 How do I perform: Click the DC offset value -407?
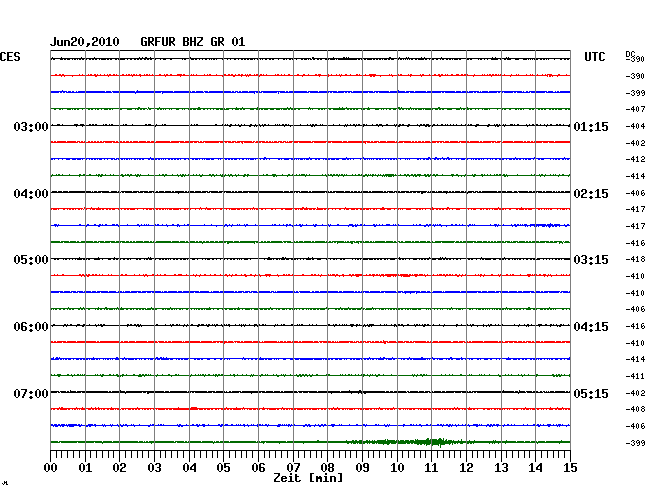pos(635,109)
